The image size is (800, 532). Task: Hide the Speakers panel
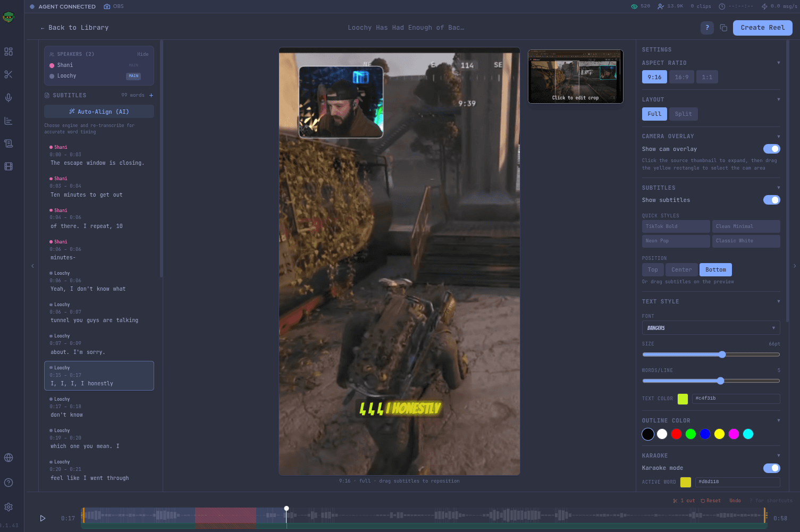[142, 54]
